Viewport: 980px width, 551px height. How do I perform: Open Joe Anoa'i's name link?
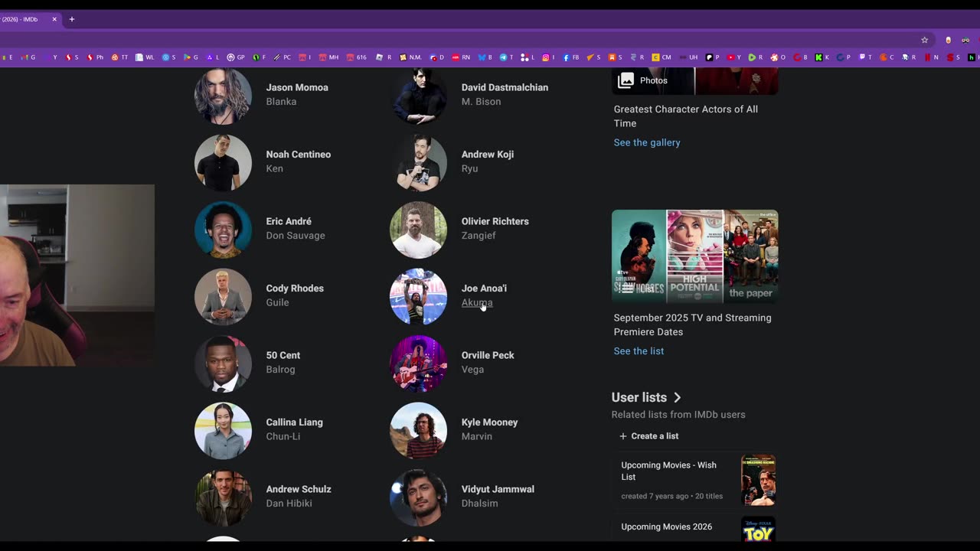click(x=484, y=289)
